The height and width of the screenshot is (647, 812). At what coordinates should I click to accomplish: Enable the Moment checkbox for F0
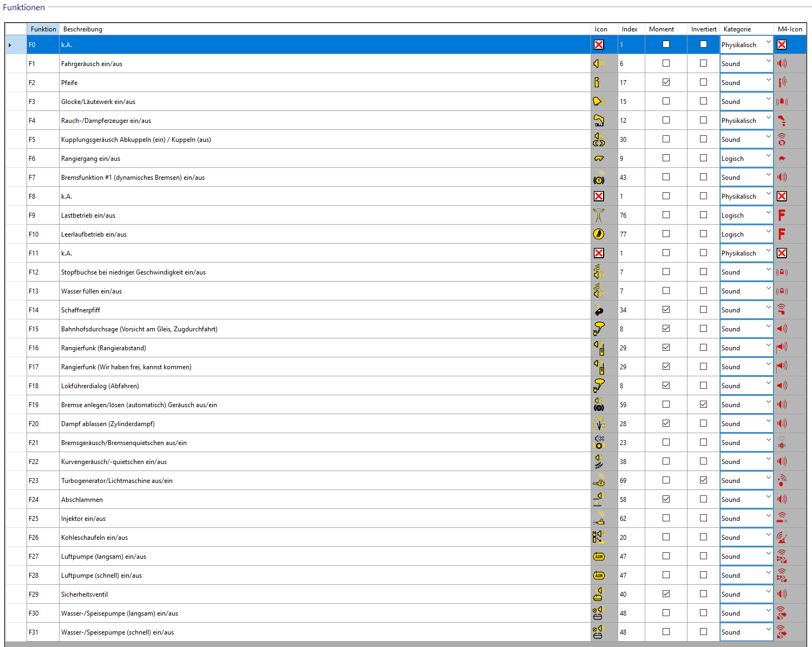pos(666,44)
